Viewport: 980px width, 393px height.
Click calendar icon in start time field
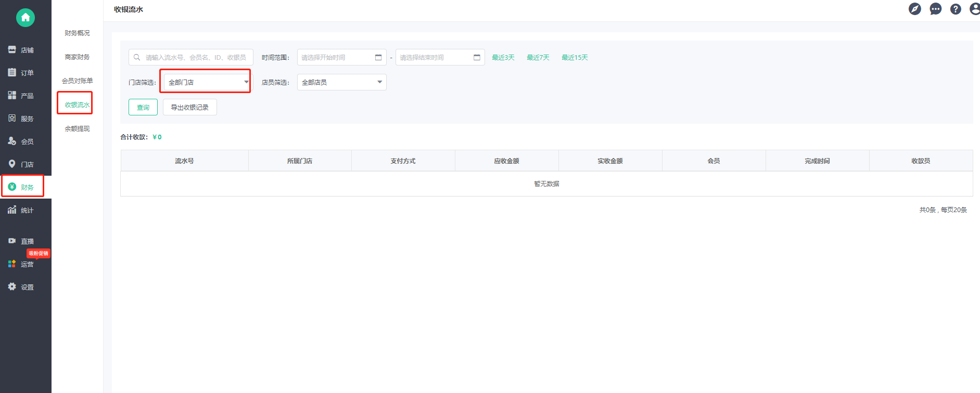378,57
